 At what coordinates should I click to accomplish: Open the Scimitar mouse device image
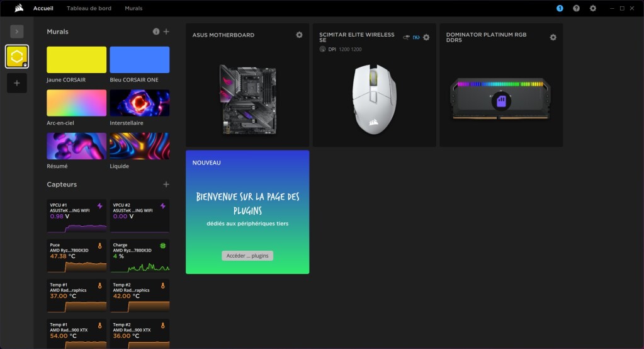click(374, 99)
